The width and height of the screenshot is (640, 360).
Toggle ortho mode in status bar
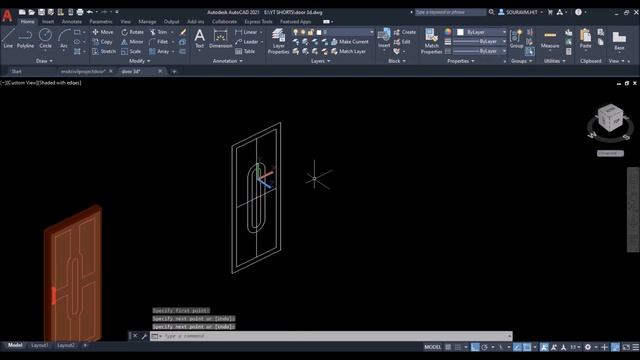[x=475, y=347]
